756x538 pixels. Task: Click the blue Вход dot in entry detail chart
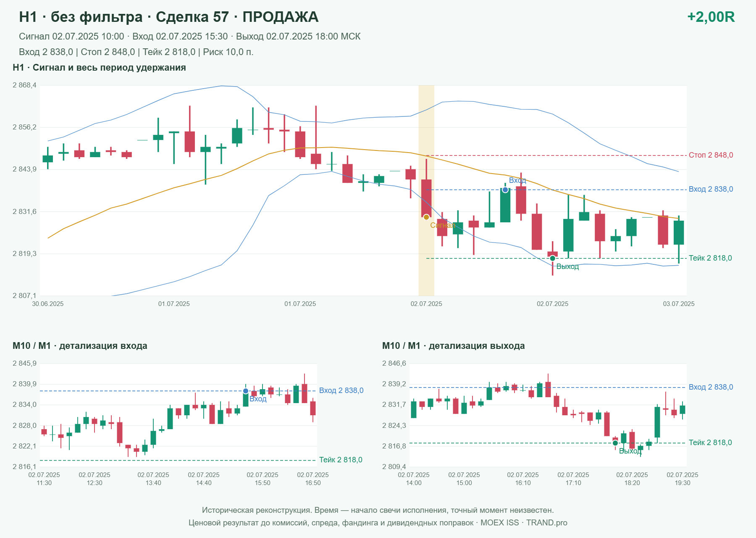246,391
